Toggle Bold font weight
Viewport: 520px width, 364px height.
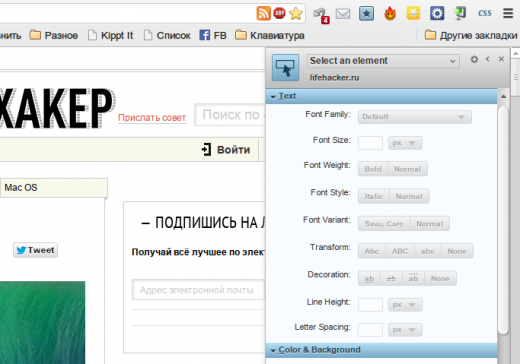pyautogui.click(x=373, y=169)
